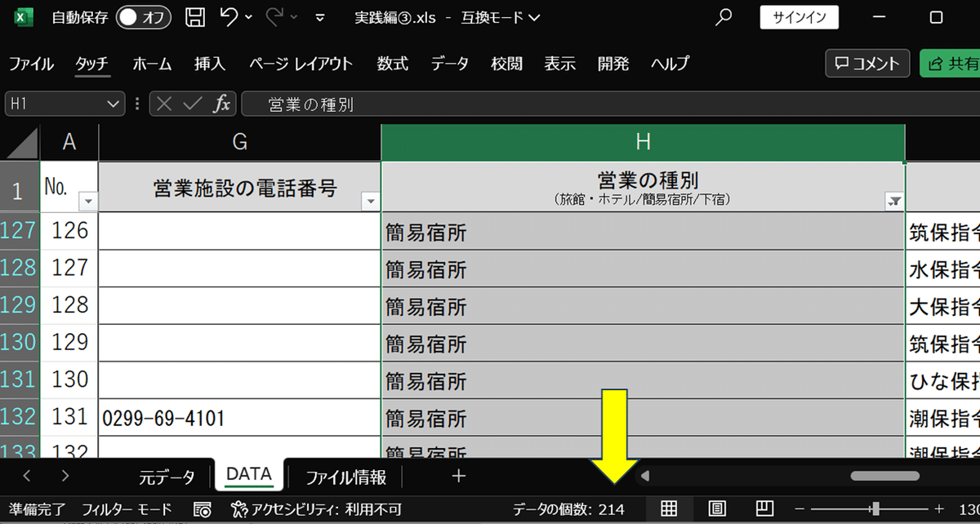Image resolution: width=980 pixels, height=524 pixels.
Task: Click zoom in plus button
Action: (939, 509)
